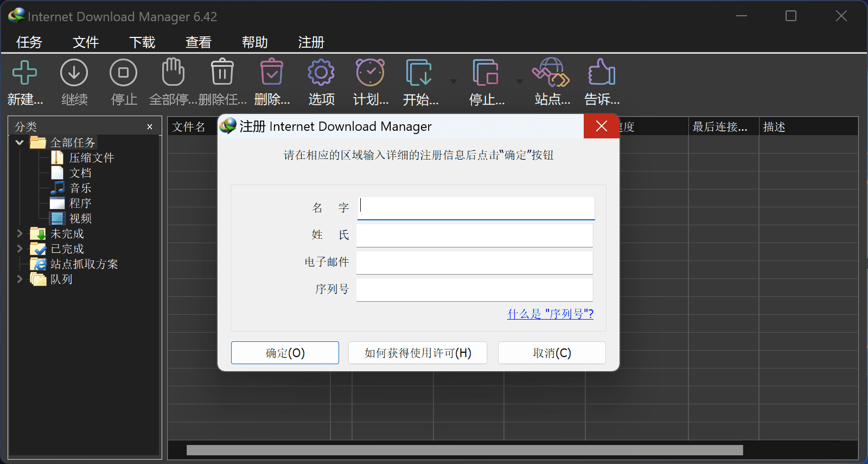Open the 文件 menu

(86, 42)
